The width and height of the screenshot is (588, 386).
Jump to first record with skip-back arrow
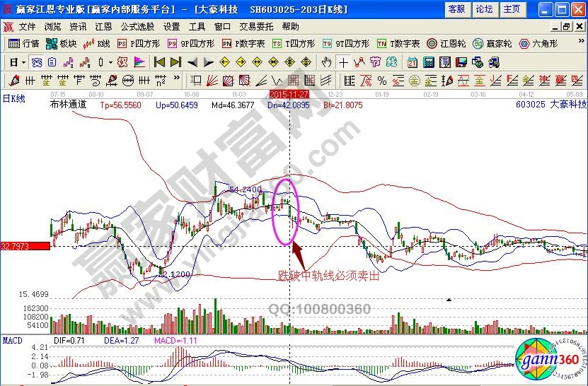click(x=159, y=62)
